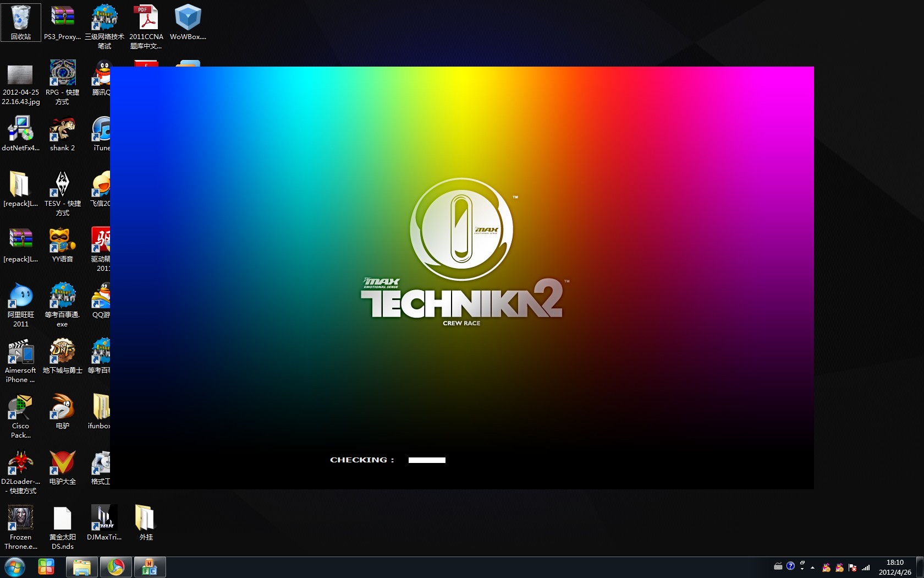Open the ifunbox folder on the desktop
The width and height of the screenshot is (924, 578).
(100, 412)
